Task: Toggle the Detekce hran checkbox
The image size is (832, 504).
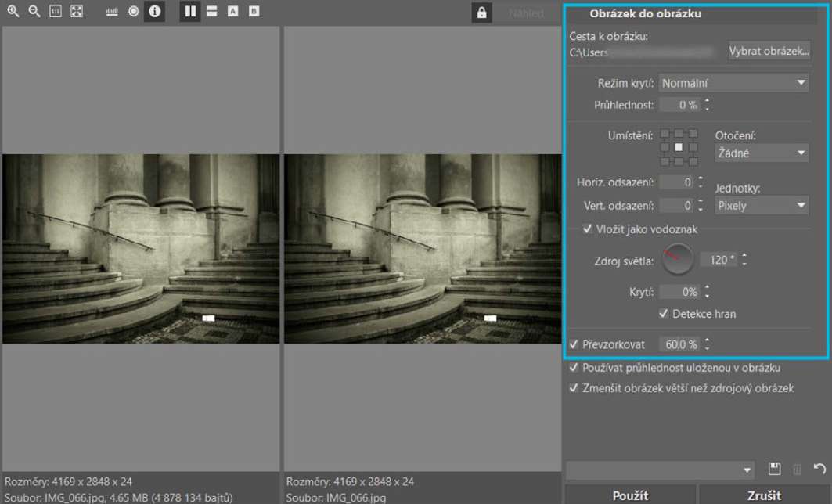Action: [664, 314]
